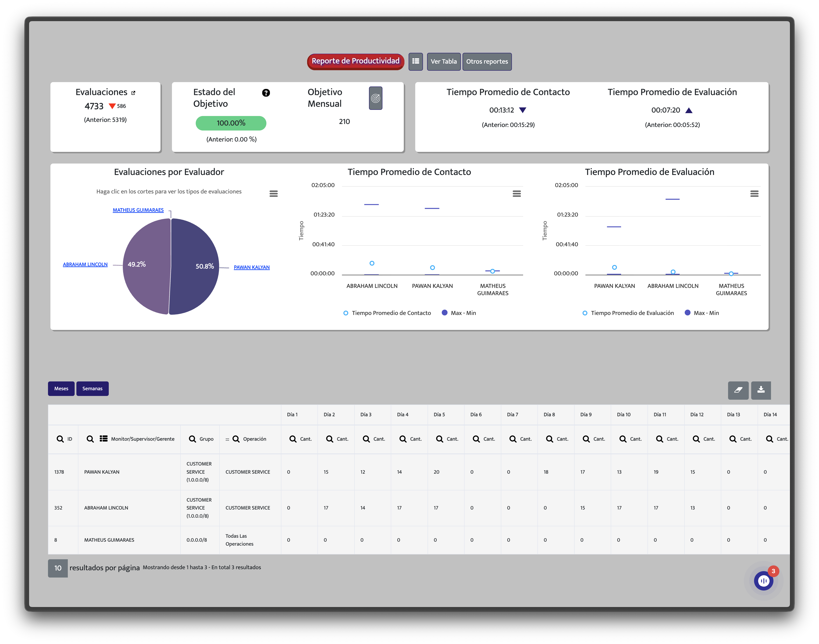Click the column list icon beside Monitor/Supervisor/Gerente
The width and height of the screenshot is (819, 644).
coord(103,438)
